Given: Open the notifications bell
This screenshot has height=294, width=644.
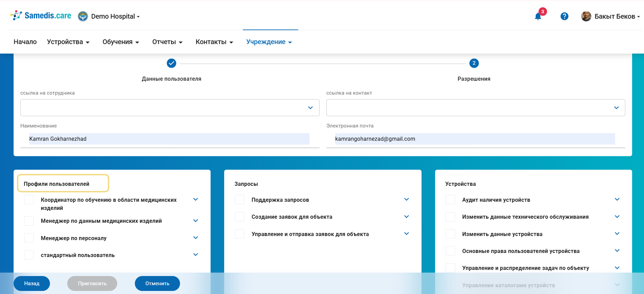Looking at the screenshot, I should (538, 17).
